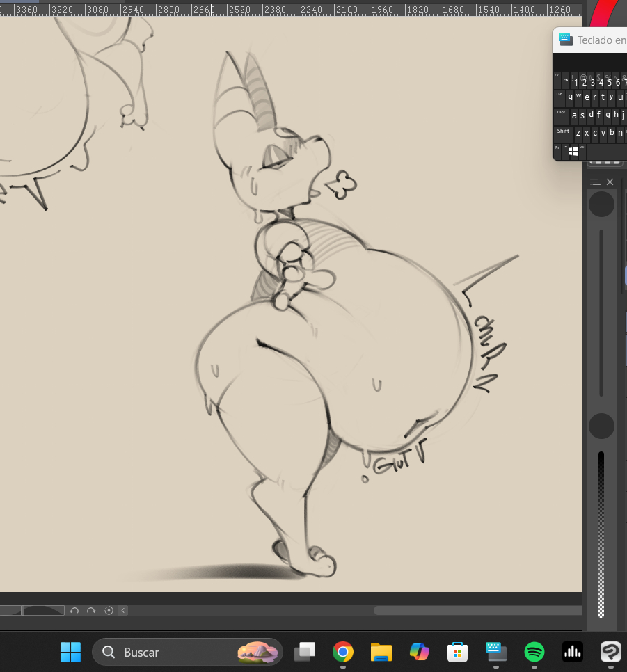Click the redo arrow below the canvas

[91, 611]
